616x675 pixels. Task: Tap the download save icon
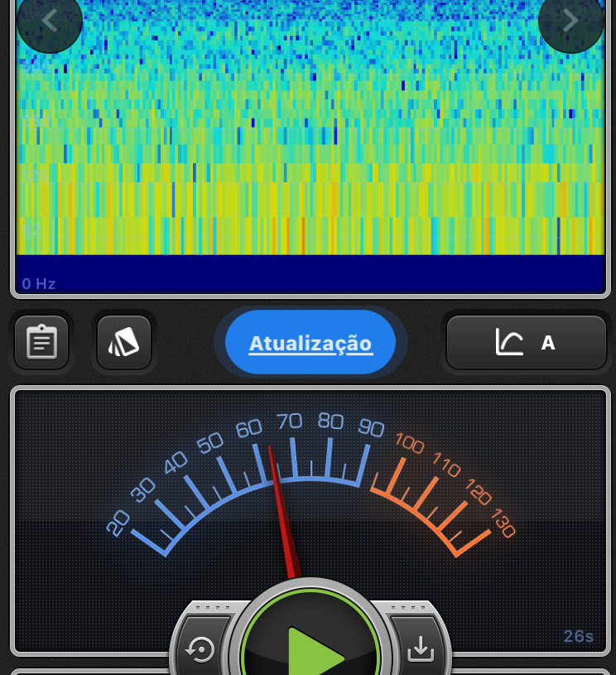(421, 650)
